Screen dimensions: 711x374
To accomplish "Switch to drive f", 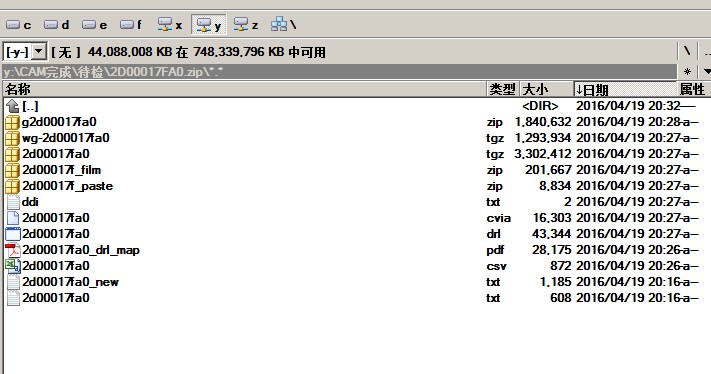I will [131, 25].
